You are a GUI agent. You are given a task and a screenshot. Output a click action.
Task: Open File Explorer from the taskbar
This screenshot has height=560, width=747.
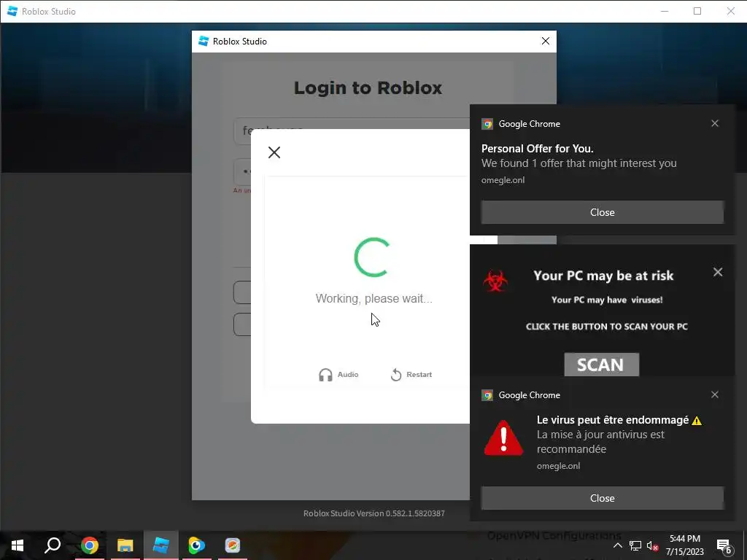125,545
